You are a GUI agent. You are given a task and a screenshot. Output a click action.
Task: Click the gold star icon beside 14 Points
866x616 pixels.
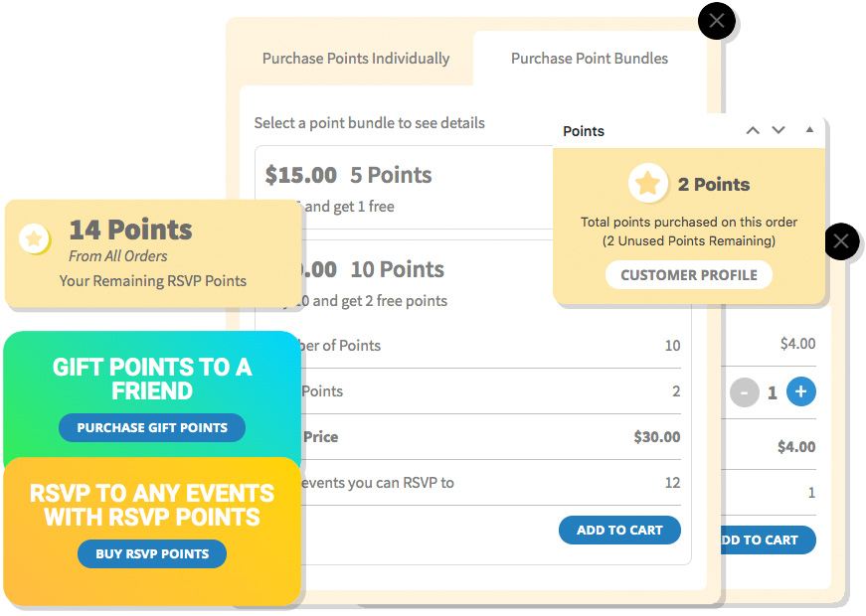[x=34, y=238]
